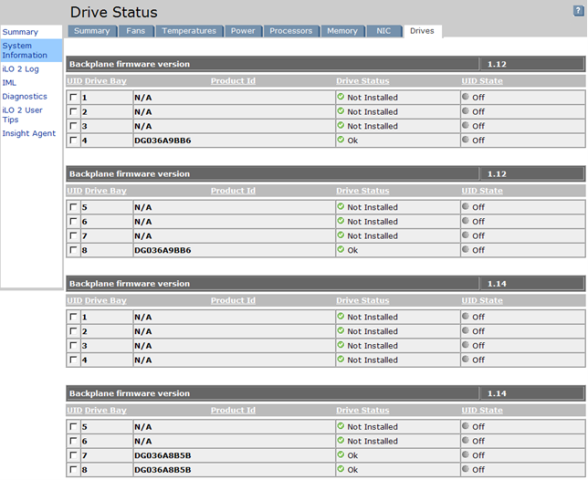Check UID box for bay 4 DG036A9BB6

point(74,140)
